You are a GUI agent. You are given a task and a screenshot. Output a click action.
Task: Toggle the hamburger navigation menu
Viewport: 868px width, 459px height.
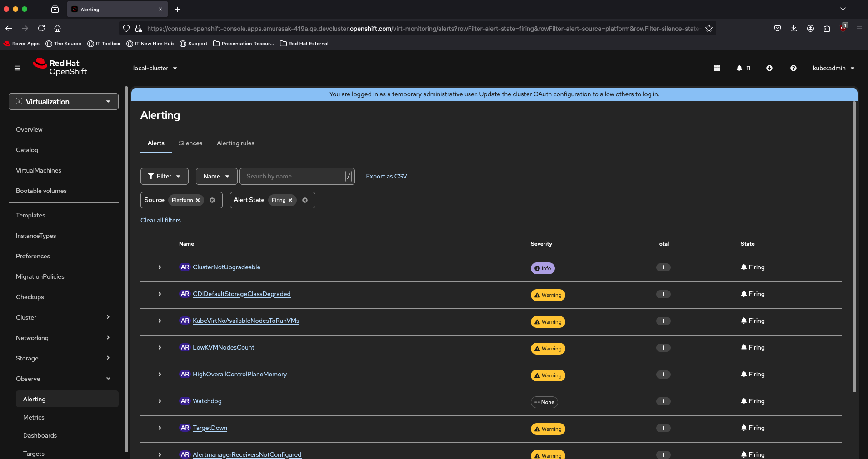(17, 68)
